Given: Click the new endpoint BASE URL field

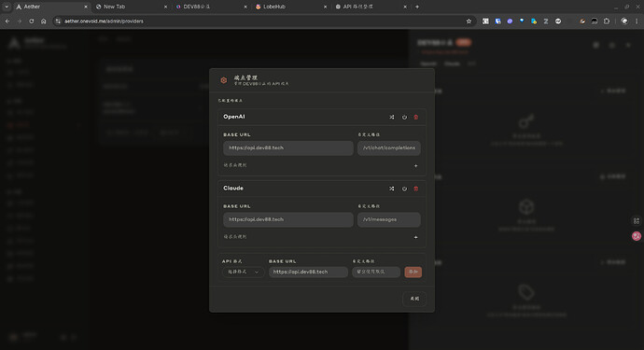Looking at the screenshot, I should pos(308,272).
